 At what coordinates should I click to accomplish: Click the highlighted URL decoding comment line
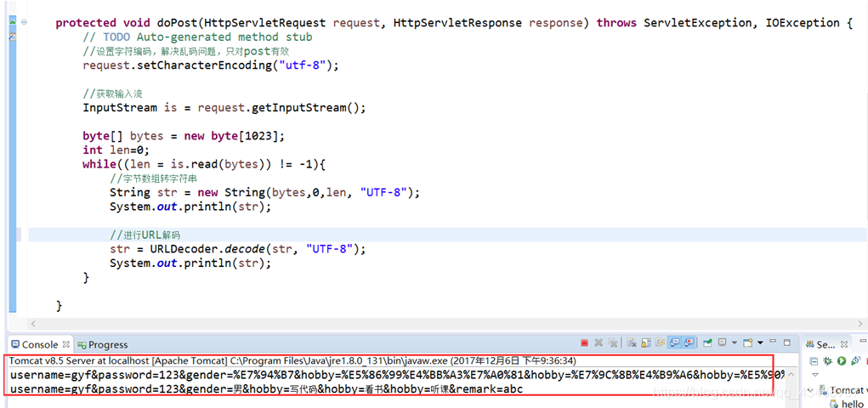145,235
